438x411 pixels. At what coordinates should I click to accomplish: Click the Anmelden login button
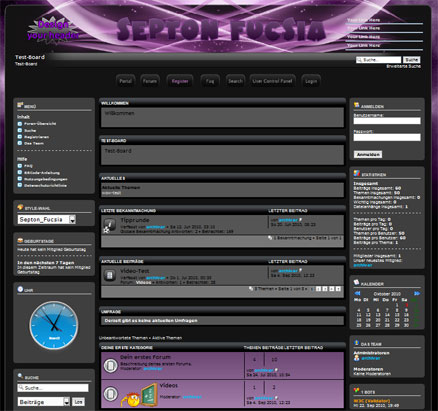[368, 154]
